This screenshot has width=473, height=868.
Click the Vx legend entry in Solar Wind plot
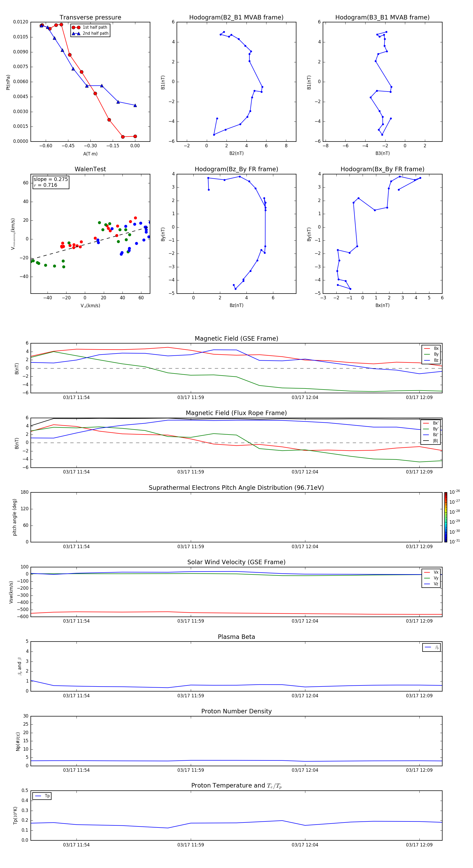431,573
